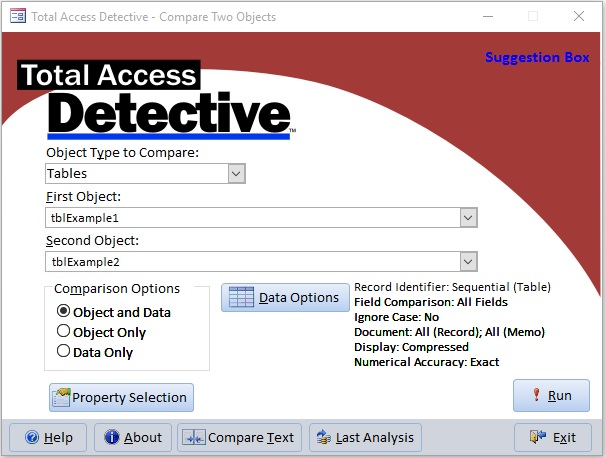Viewport: 606px width, 458px height.
Task: Click 'Numerical Accuracy: Exact' text
Action: [426, 362]
